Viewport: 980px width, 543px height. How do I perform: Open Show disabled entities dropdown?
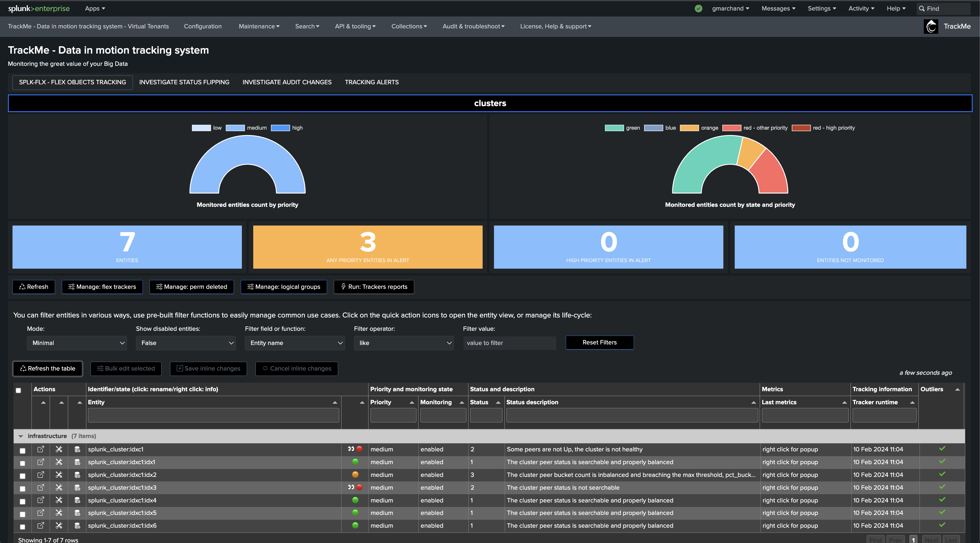(x=186, y=343)
